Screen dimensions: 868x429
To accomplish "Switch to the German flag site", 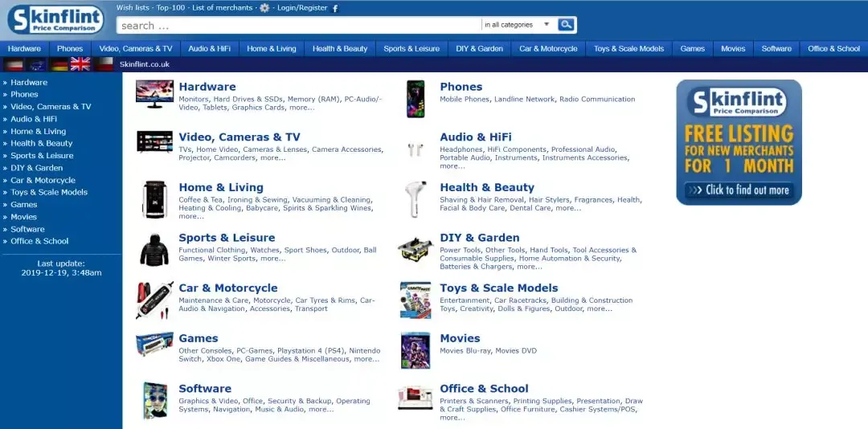I will (59, 64).
